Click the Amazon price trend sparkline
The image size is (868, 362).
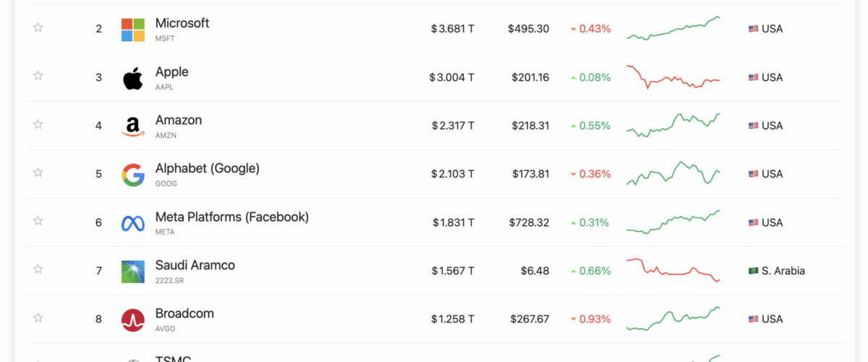tap(673, 125)
